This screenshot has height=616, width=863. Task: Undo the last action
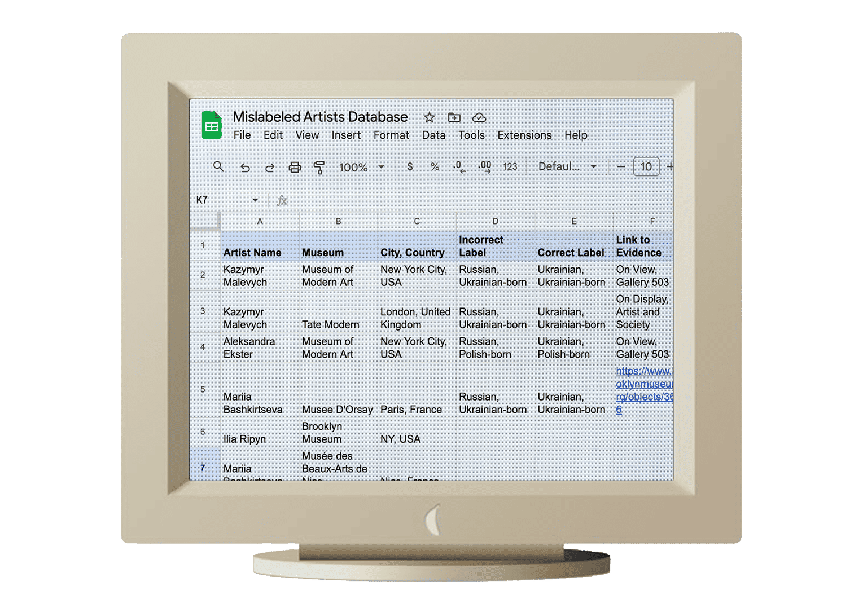click(x=245, y=167)
